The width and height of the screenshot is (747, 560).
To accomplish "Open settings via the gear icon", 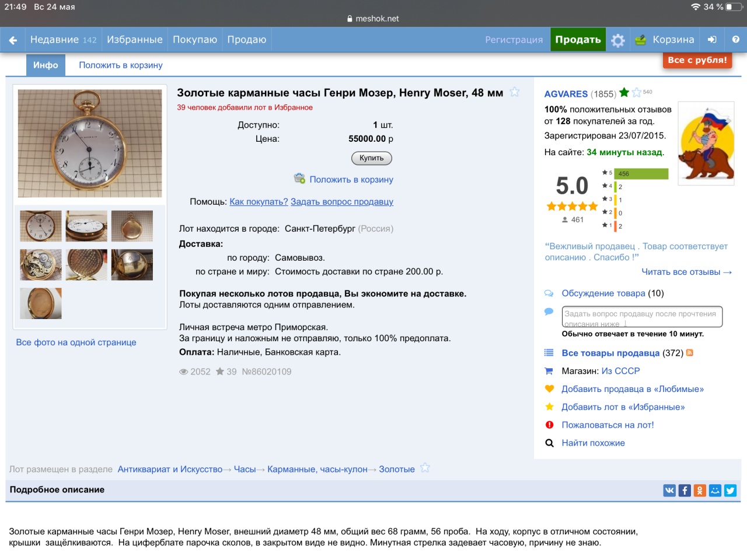I will (x=618, y=40).
